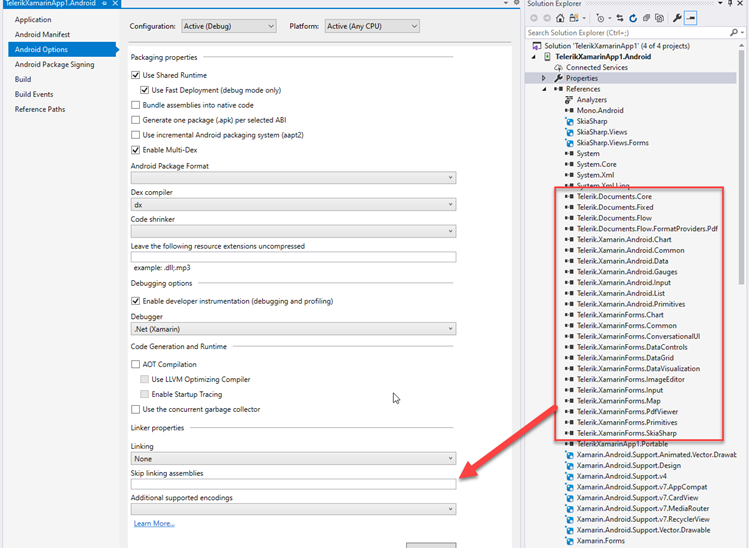This screenshot has width=749, height=548.
Task: Toggle Use Shared Runtime checkbox
Action: [136, 75]
